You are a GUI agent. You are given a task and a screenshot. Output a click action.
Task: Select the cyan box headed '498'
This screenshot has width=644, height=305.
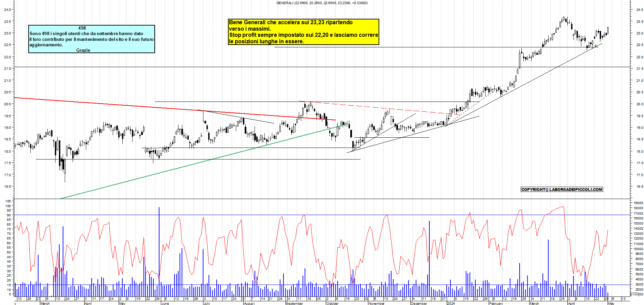pos(92,39)
